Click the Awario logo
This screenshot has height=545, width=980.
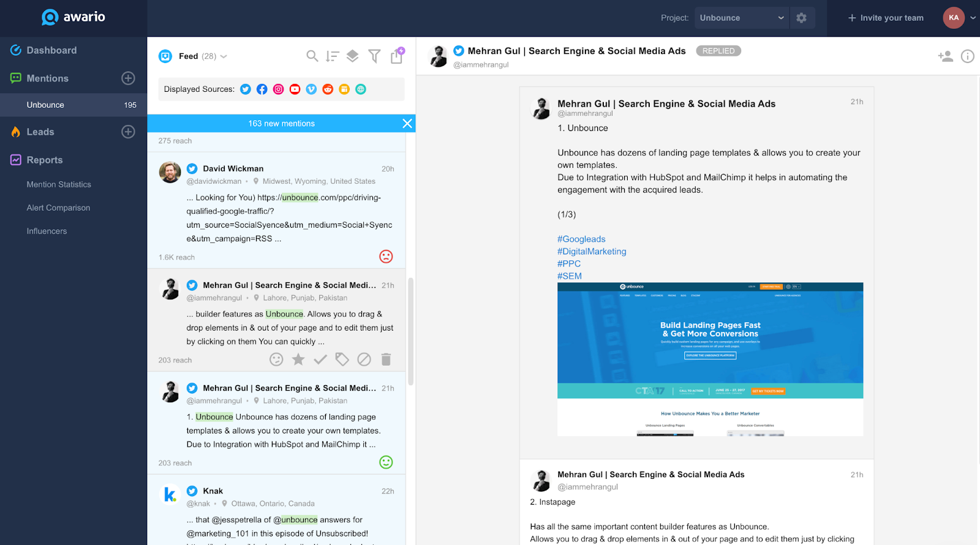click(73, 17)
